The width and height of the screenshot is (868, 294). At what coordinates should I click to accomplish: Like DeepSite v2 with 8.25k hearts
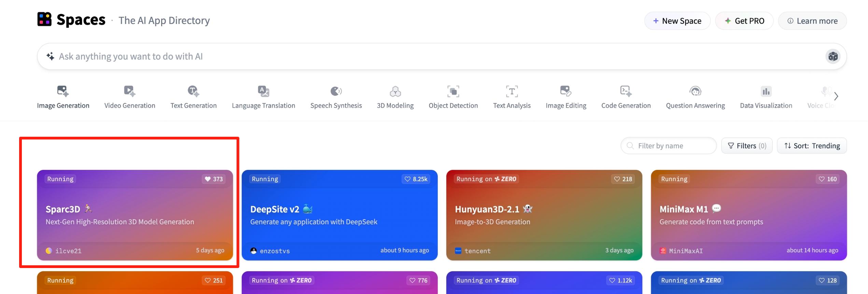coord(416,179)
